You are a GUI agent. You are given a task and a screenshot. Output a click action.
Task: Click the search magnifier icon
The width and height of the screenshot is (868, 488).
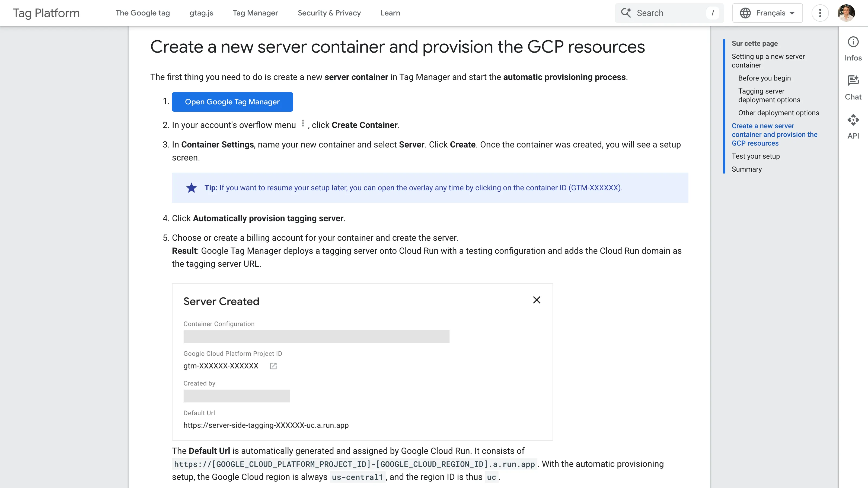[626, 12]
